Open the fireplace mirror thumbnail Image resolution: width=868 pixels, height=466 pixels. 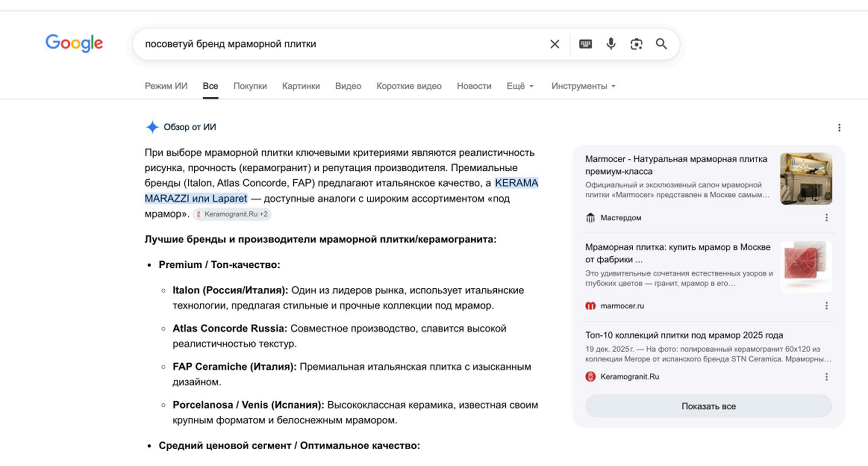[806, 178]
